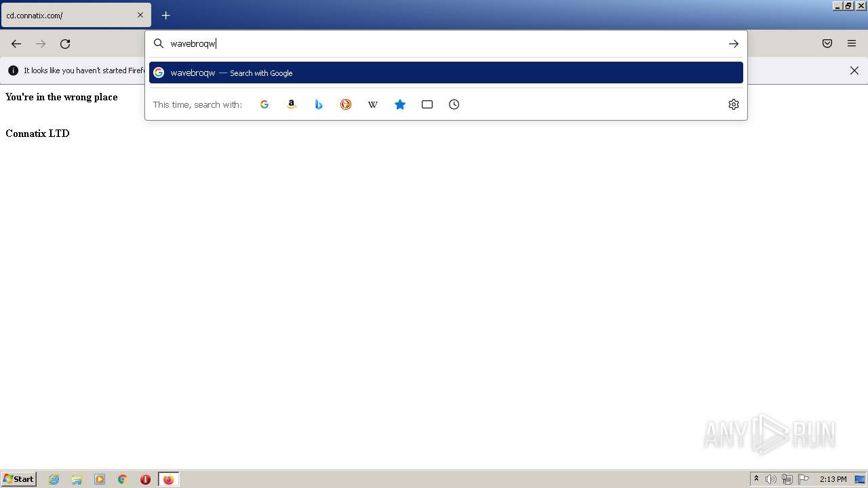Open Save to Pocket button

(x=827, y=43)
